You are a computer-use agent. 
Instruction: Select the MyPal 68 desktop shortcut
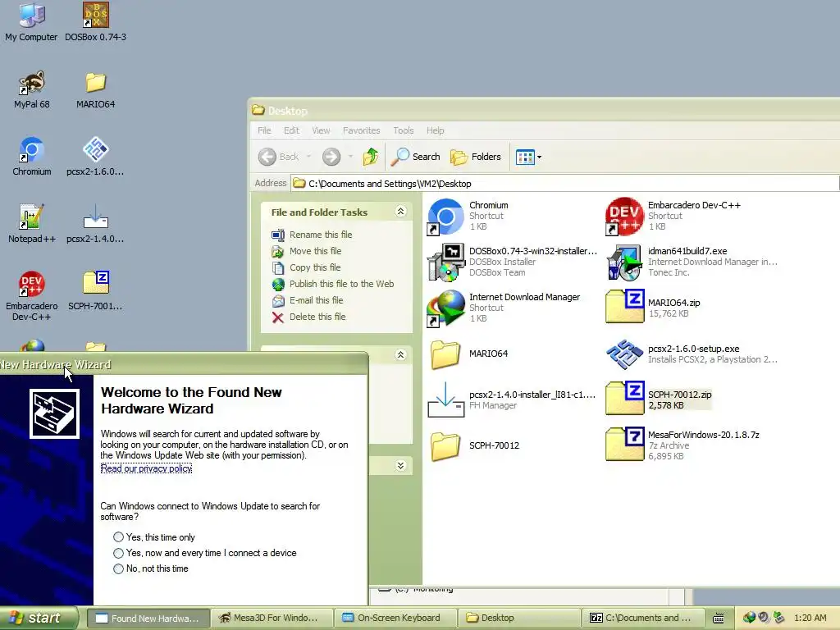pyautogui.click(x=32, y=89)
